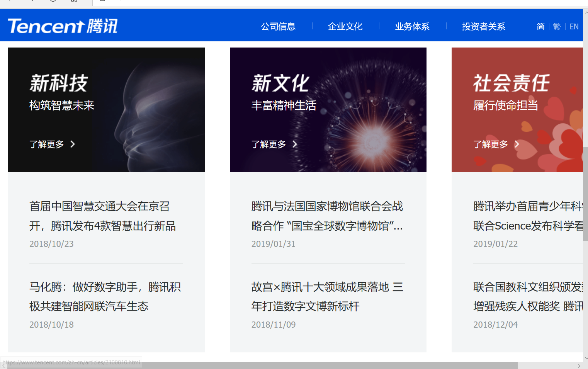The height and width of the screenshot is (369, 588).
Task: Click subtitle 构筑智慧未来
Action: [62, 105]
